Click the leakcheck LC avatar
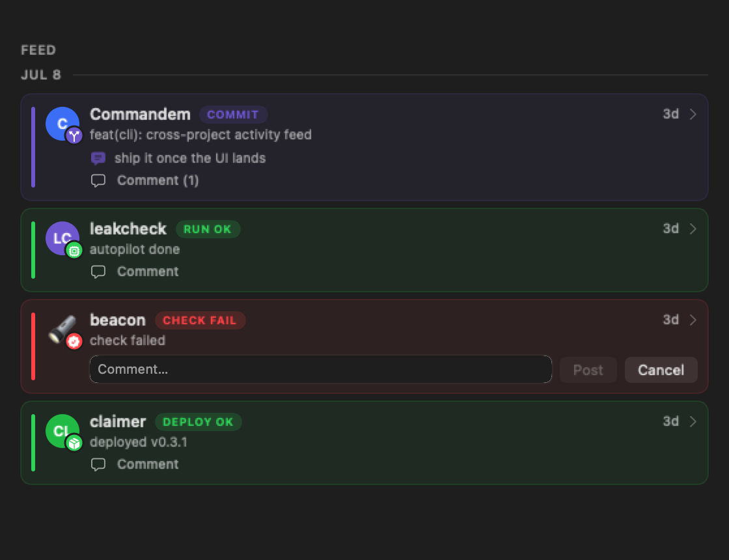The height and width of the screenshot is (560, 729). coord(62,238)
